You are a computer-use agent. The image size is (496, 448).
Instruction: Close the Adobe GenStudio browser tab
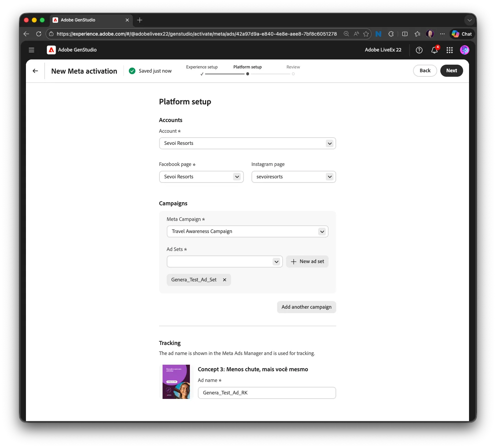point(127,20)
